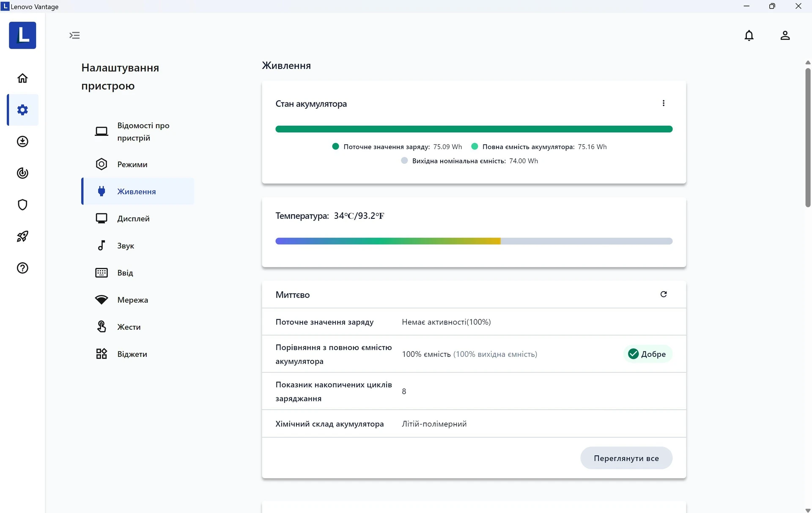Viewport: 812px width, 513px height.
Task: Click the Віджети widgets icon
Action: (101, 354)
